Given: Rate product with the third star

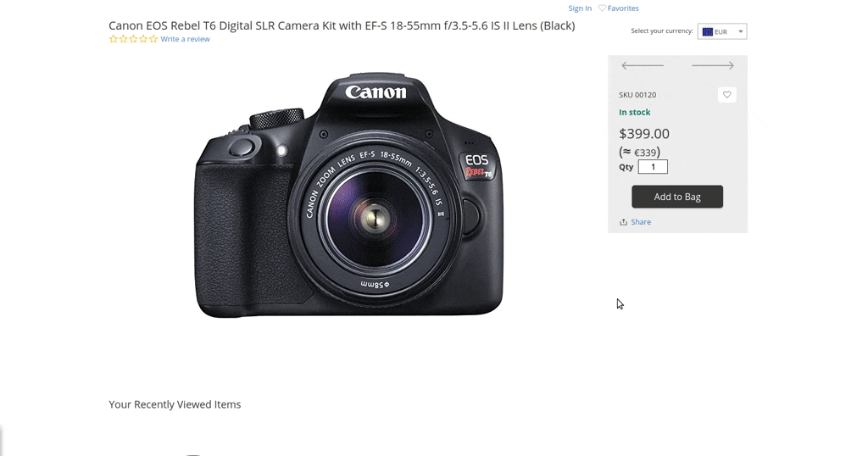Looking at the screenshot, I should coord(133,39).
